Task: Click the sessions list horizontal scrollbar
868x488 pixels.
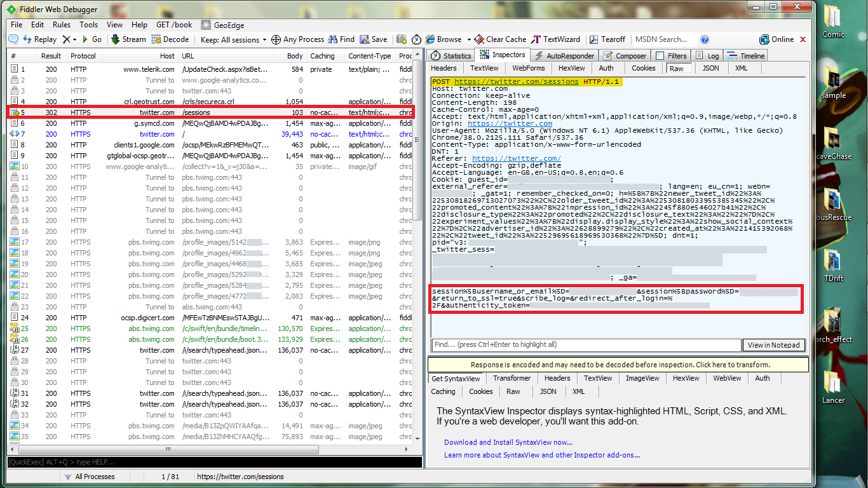Action: pyautogui.click(x=210, y=449)
